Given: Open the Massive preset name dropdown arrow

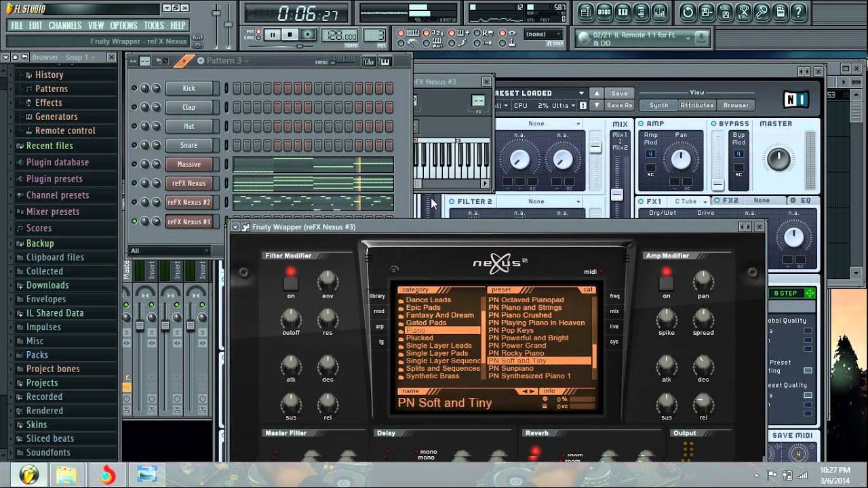Looking at the screenshot, I should (581, 94).
